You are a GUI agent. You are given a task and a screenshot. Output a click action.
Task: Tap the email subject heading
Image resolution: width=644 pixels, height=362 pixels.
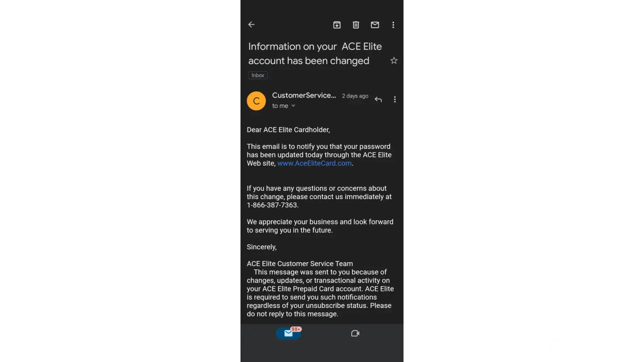tap(315, 54)
